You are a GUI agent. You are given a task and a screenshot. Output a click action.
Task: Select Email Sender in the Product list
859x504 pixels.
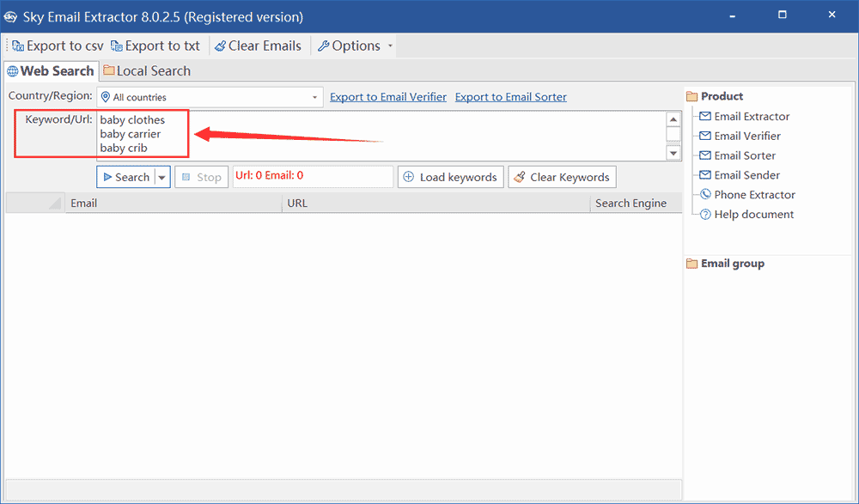(x=746, y=175)
